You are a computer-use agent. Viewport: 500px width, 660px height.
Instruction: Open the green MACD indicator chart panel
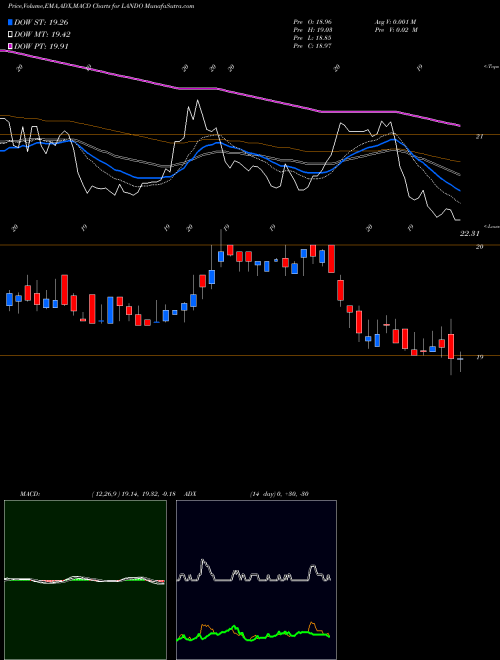[85, 580]
